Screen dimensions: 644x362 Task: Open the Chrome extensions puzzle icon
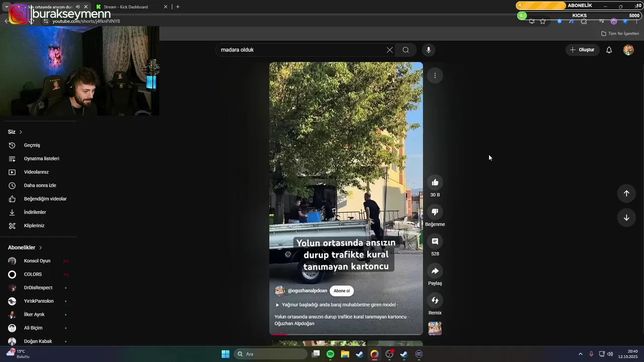tap(584, 21)
